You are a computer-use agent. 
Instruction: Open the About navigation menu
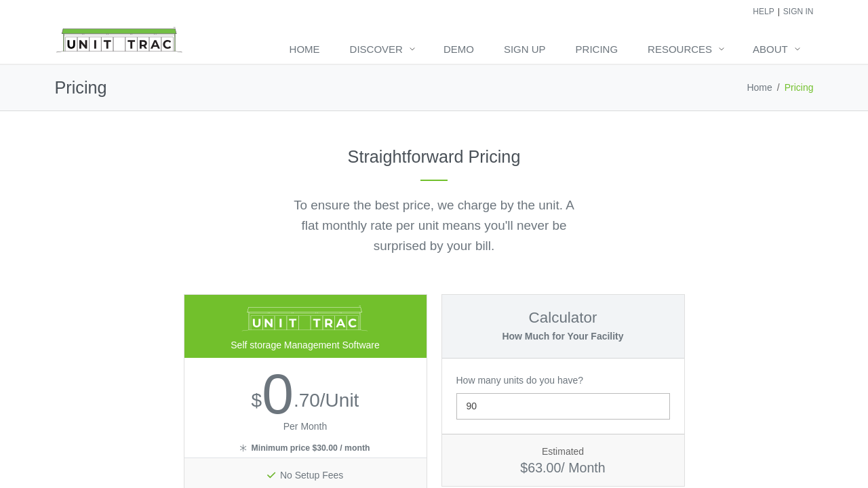pyautogui.click(x=770, y=49)
